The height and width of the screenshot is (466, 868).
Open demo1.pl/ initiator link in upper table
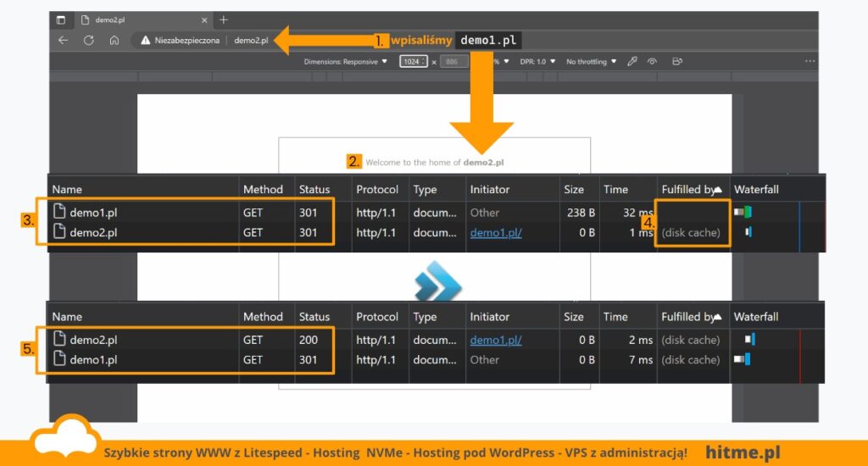point(495,232)
